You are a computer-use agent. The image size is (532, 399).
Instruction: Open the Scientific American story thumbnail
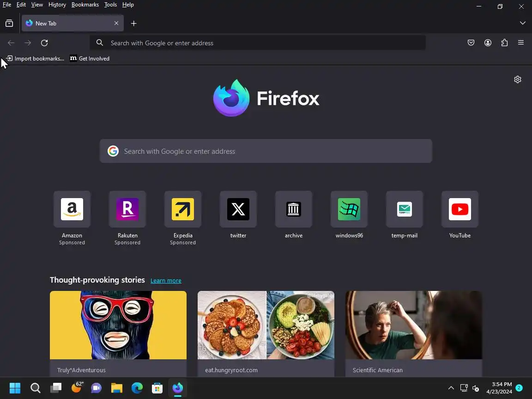414,325
